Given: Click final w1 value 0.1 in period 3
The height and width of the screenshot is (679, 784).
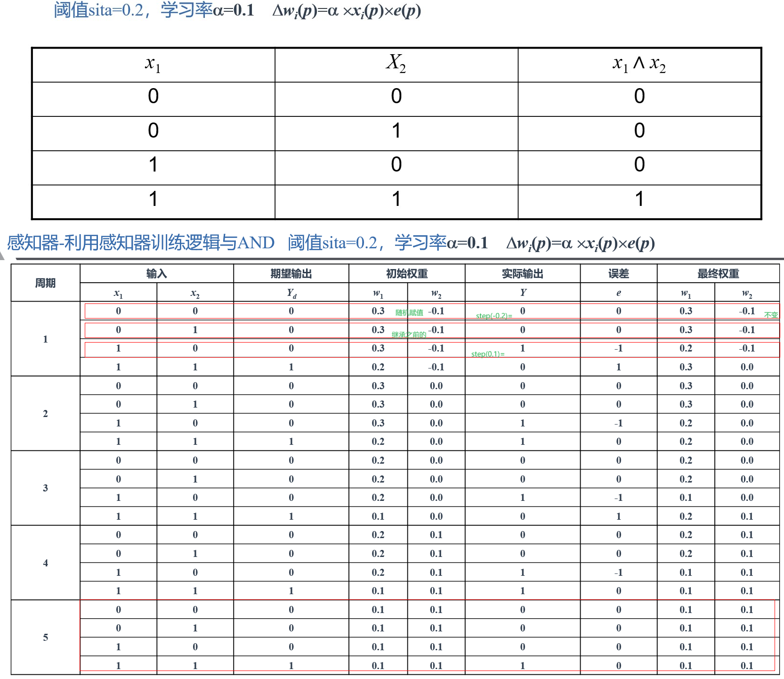Looking at the screenshot, I should click(686, 498).
